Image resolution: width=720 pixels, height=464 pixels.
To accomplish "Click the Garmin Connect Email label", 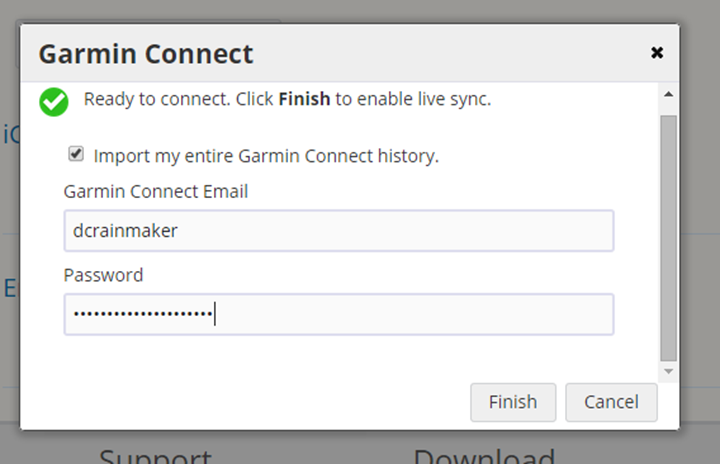I will click(x=156, y=192).
